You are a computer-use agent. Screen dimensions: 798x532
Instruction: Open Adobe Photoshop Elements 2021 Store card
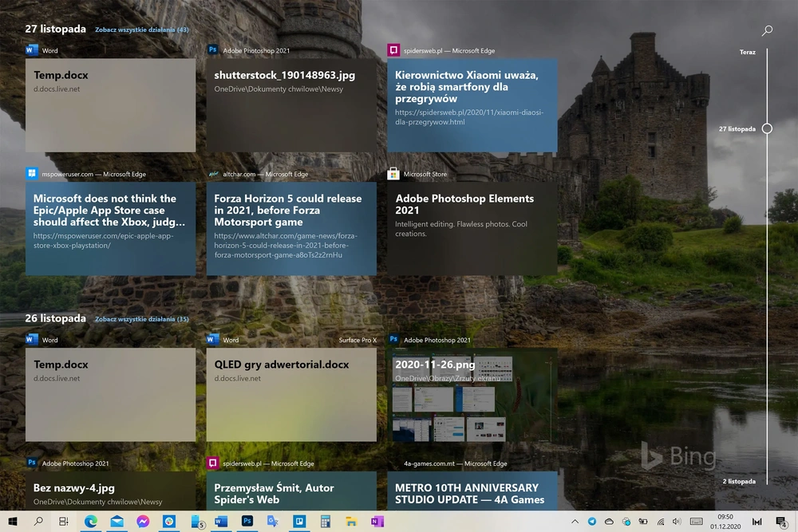click(x=472, y=229)
